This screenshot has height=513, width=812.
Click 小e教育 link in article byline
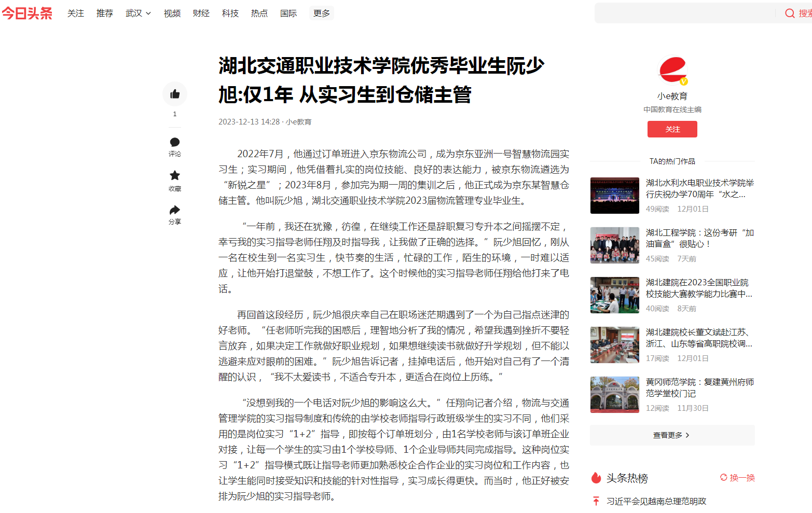tap(299, 122)
